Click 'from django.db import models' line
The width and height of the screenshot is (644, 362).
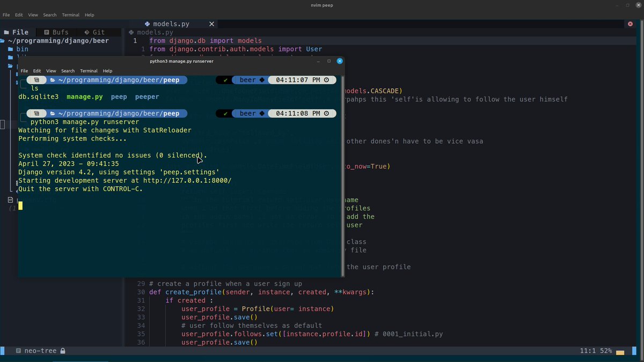pos(206,41)
